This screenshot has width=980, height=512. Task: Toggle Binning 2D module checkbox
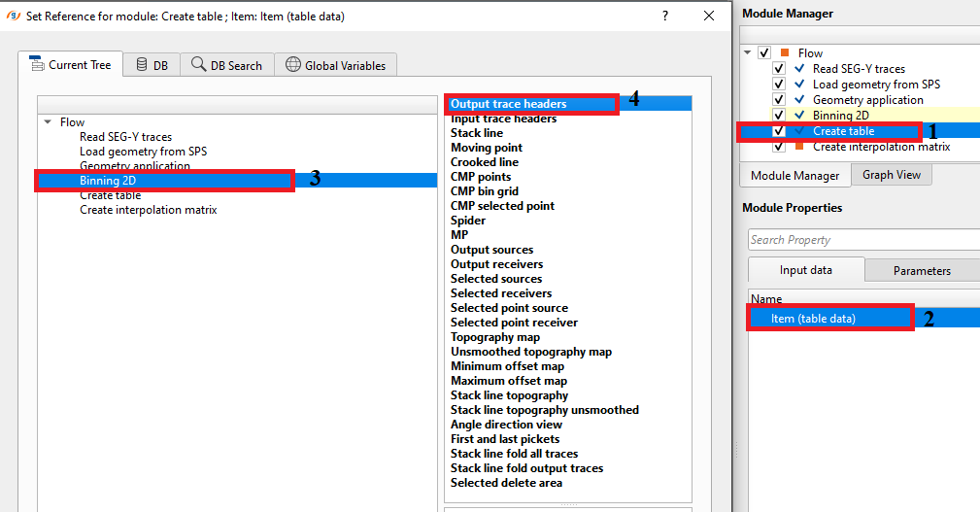pos(779,115)
